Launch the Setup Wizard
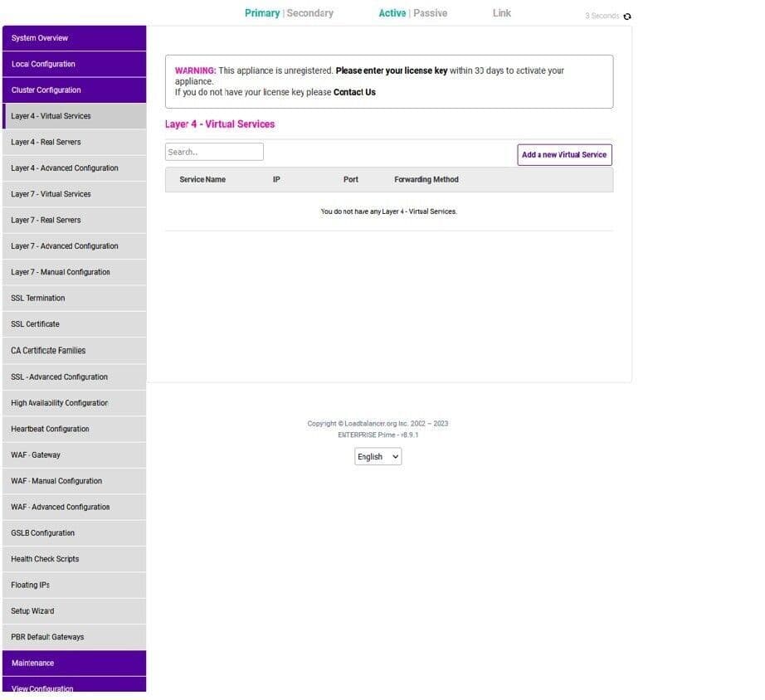 (x=74, y=610)
